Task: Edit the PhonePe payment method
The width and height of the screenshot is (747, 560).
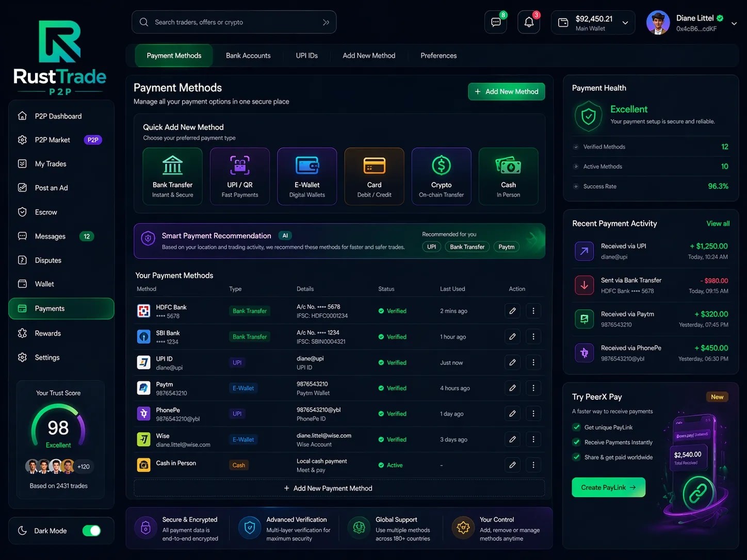Action: (x=512, y=414)
